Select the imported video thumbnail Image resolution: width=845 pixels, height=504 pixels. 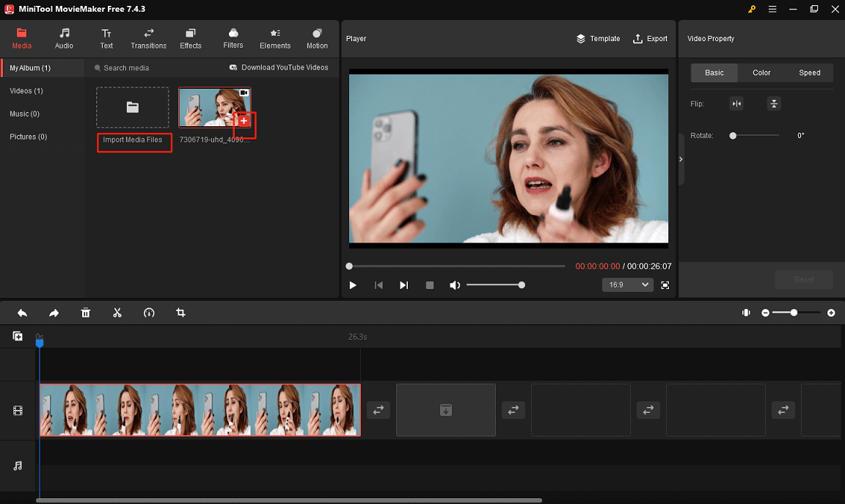(x=214, y=107)
